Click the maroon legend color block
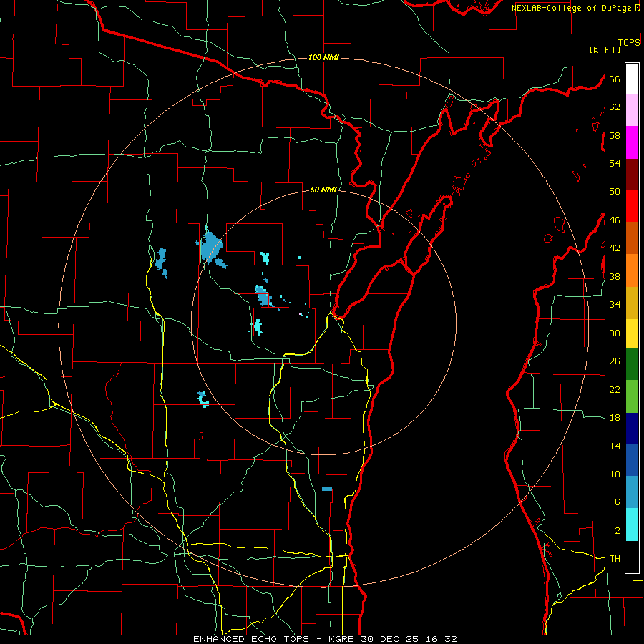644x644 pixels. point(632,175)
